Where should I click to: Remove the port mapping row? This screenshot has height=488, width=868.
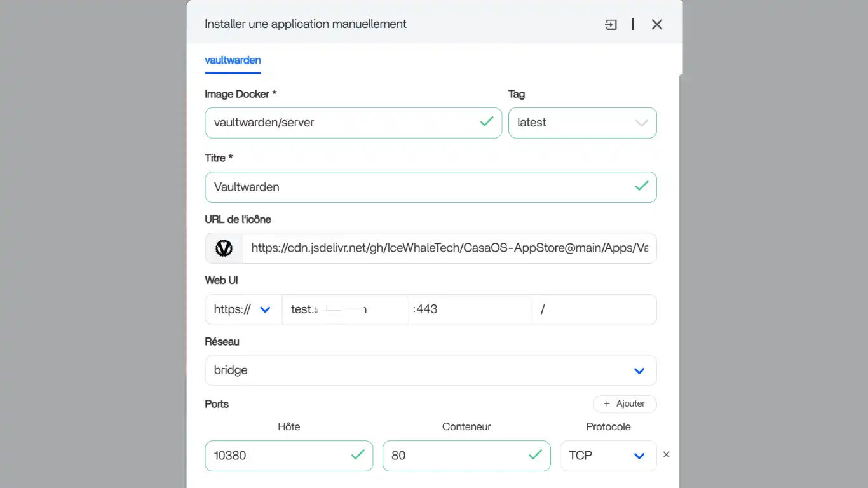(667, 455)
